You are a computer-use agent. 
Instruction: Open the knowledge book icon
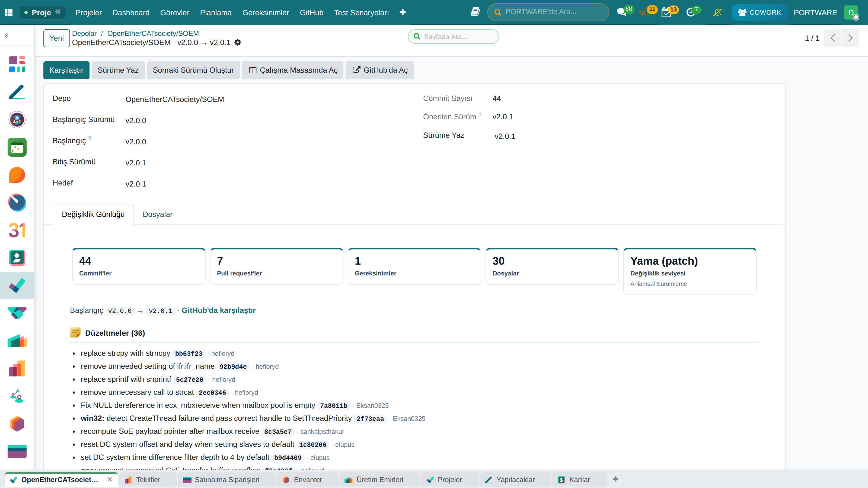pyautogui.click(x=475, y=12)
